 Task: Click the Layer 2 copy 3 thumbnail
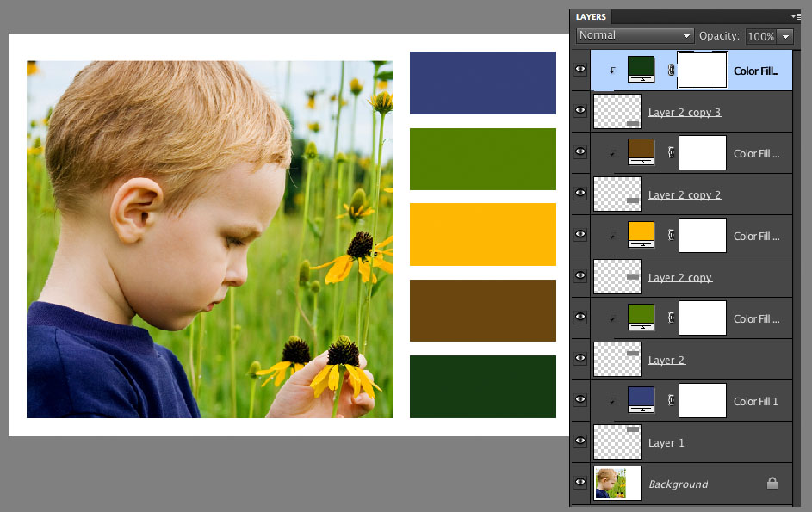[617, 111]
